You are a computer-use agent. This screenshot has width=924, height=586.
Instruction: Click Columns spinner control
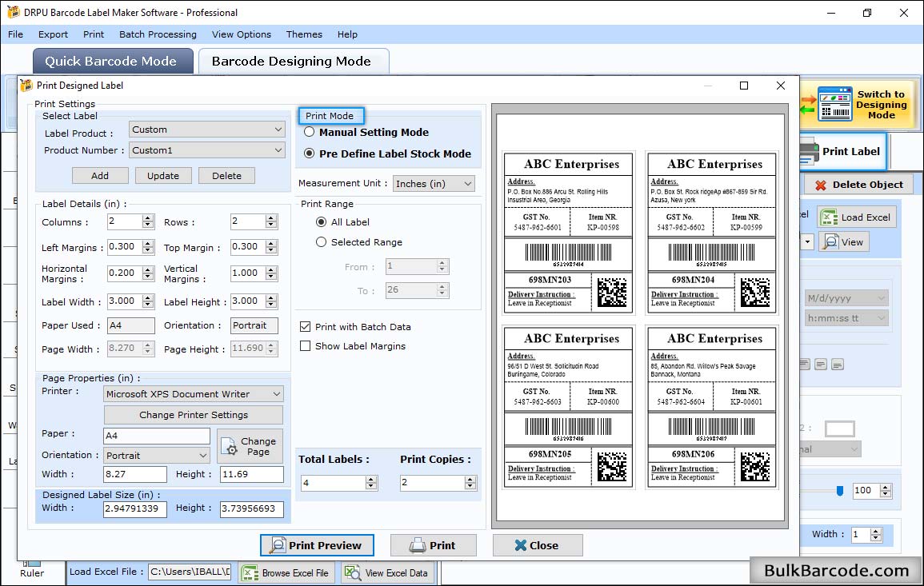pos(148,222)
